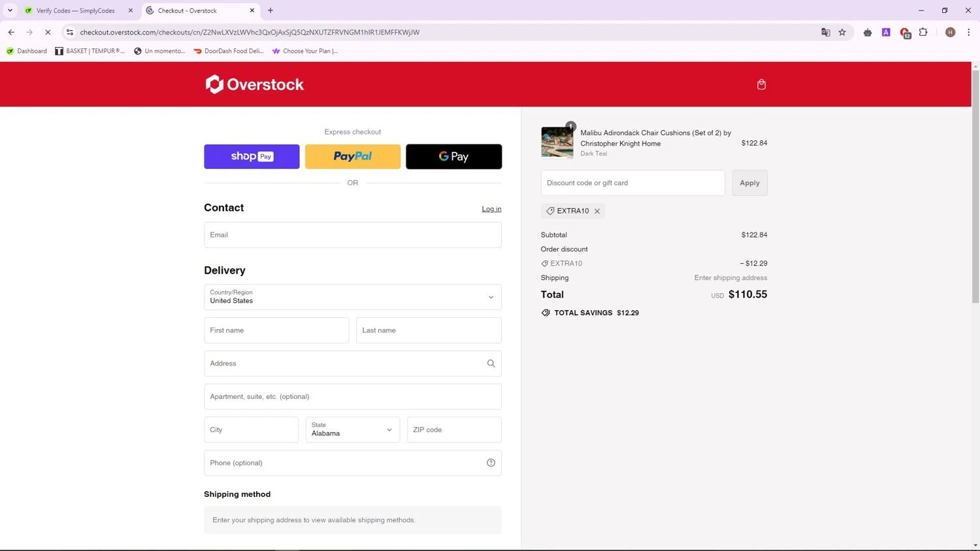This screenshot has width=980, height=551.
Task: Open the BASKET | TEMPUR bookmark
Action: 90,51
